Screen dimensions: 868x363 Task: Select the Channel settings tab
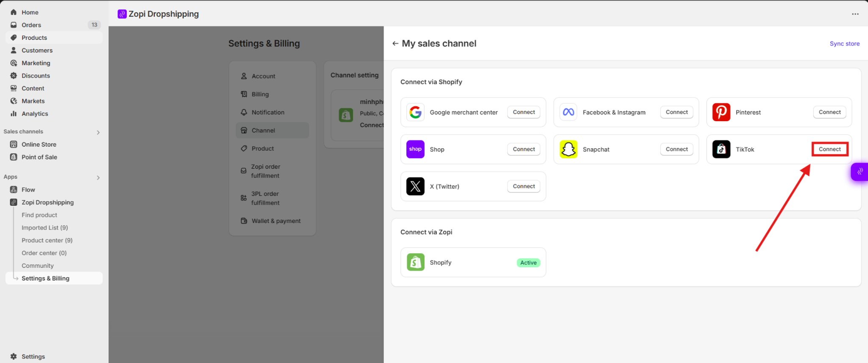tap(273, 130)
